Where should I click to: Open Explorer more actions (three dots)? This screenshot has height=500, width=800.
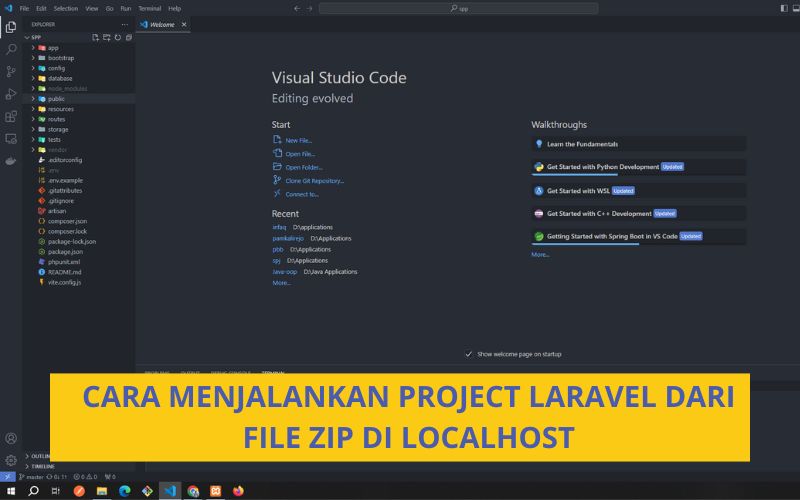click(125, 24)
